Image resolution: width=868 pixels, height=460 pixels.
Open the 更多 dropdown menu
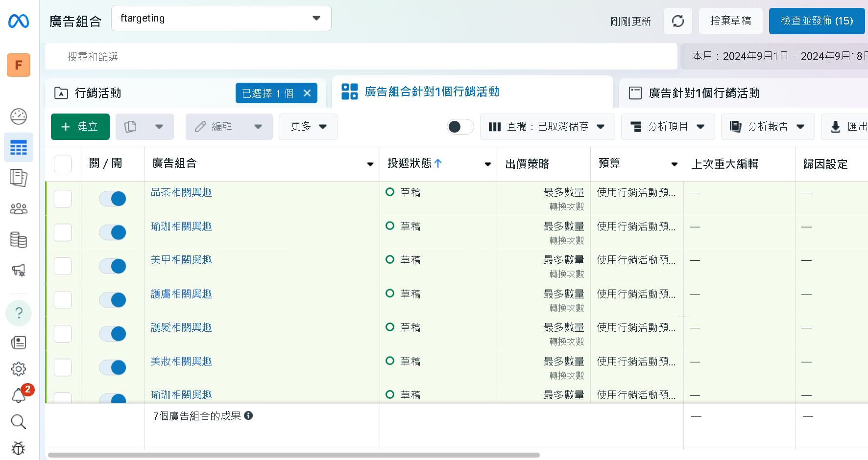pyautogui.click(x=308, y=127)
